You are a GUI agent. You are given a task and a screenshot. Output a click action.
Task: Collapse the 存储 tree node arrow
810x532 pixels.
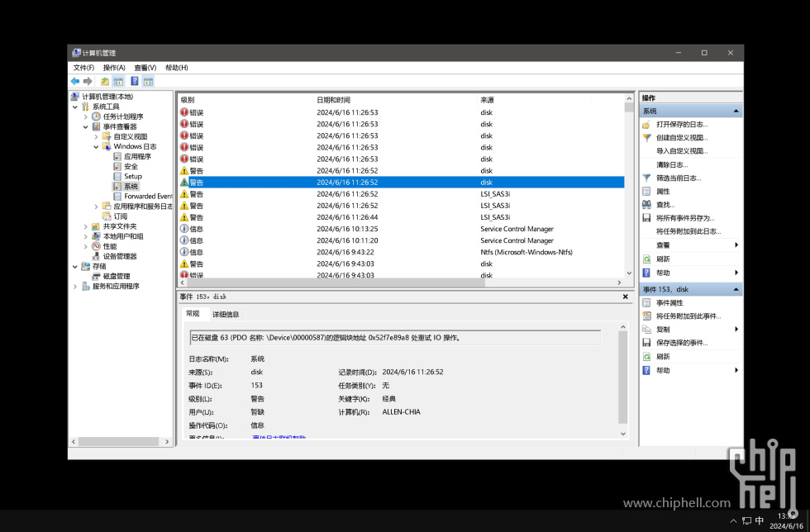[x=75, y=267]
